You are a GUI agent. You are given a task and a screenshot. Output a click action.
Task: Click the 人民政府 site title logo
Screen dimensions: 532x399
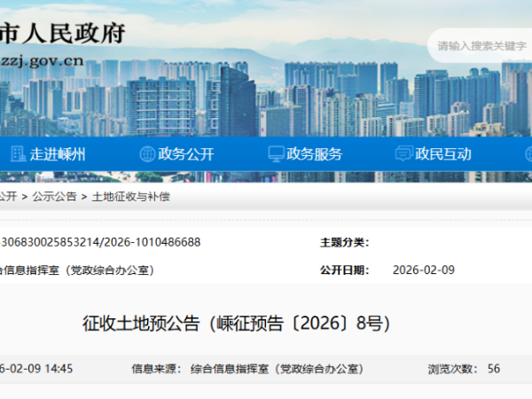pyautogui.click(x=62, y=33)
